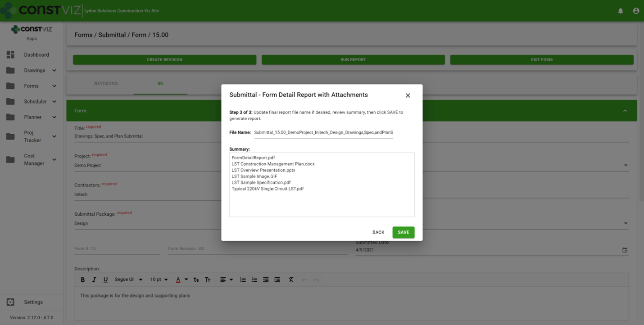644x325 pixels.
Task: Insert numbered list in description editor
Action: (243, 280)
